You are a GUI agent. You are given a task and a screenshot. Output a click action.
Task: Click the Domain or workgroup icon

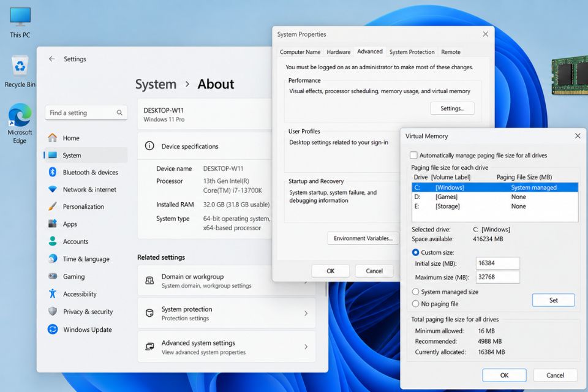(x=149, y=281)
